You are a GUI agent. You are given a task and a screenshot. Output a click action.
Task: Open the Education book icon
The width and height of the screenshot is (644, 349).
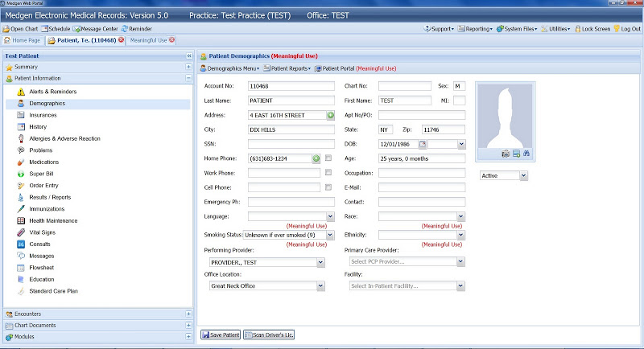click(21, 279)
